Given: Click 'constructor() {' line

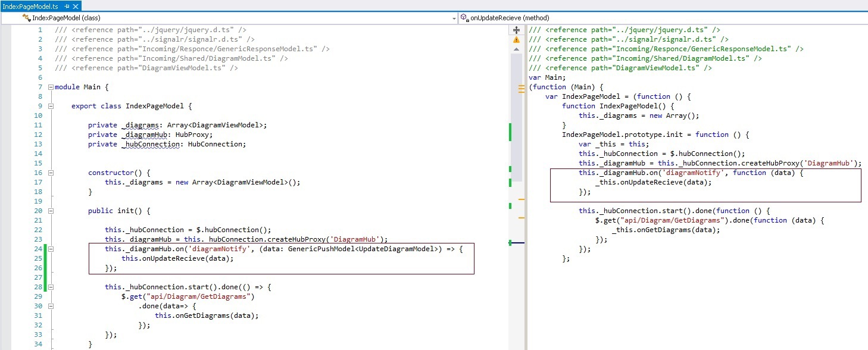Looking at the screenshot, I should point(119,173).
